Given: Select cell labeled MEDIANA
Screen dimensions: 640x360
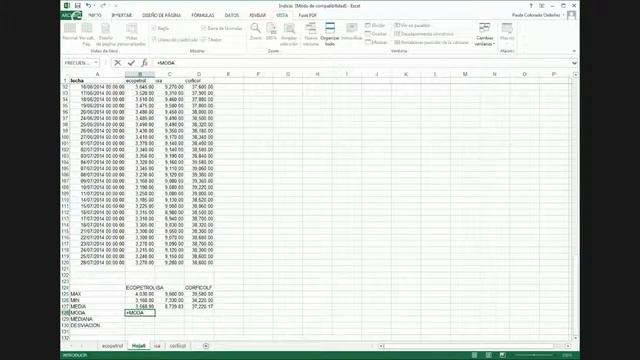Looking at the screenshot, I should click(x=97, y=319).
